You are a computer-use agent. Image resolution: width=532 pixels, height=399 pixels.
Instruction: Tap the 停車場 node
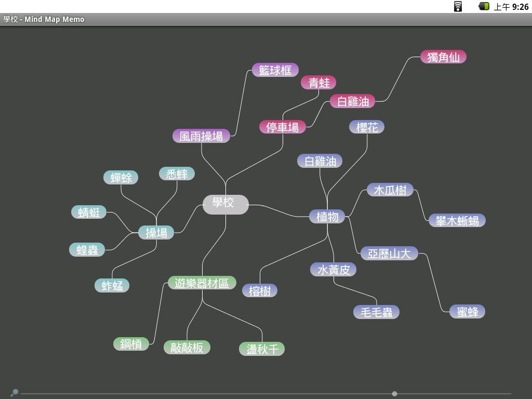click(x=282, y=127)
